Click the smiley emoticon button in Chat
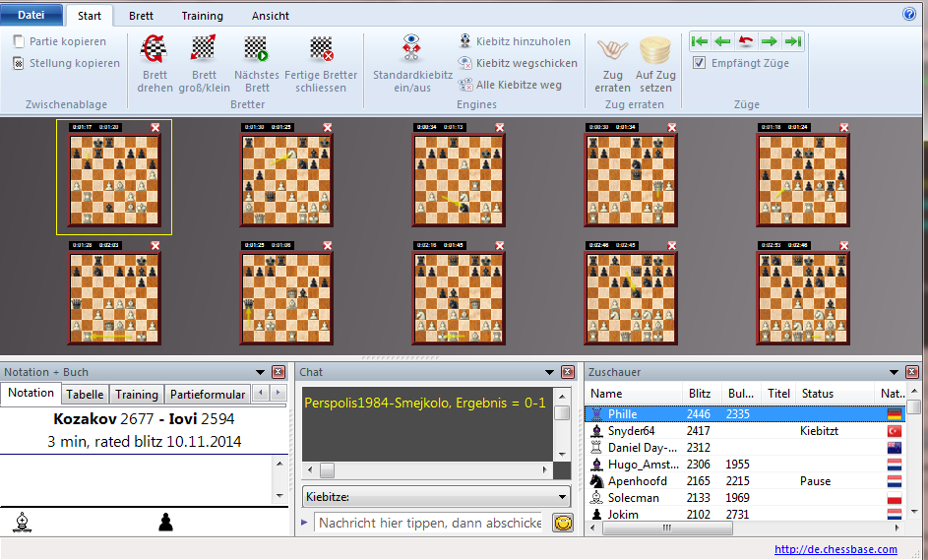The height and width of the screenshot is (560, 928). (563, 523)
